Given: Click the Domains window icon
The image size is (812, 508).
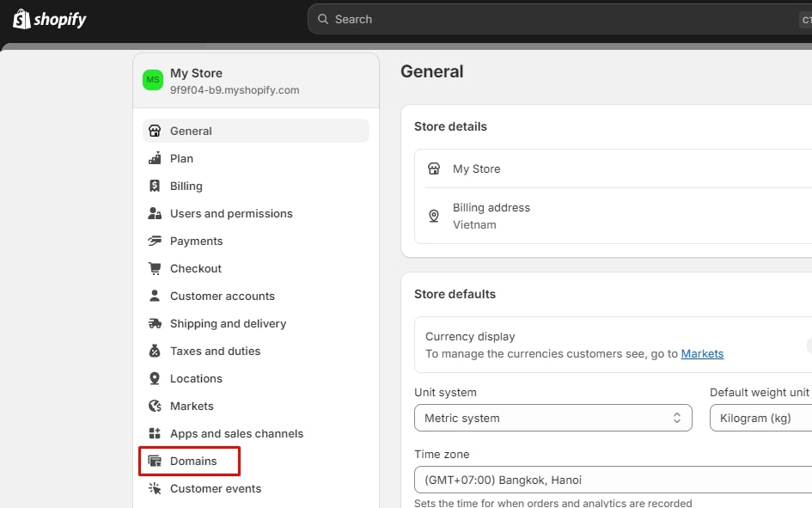Looking at the screenshot, I should point(155,461).
